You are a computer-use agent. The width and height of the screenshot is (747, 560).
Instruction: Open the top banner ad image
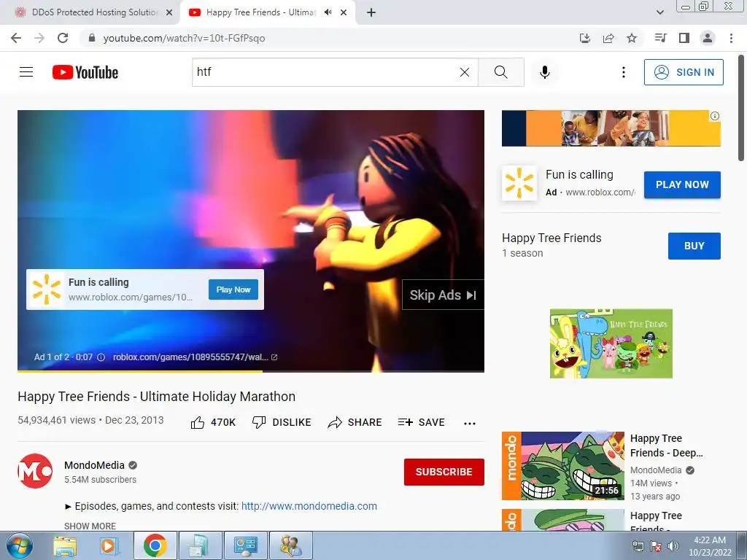tap(611, 128)
